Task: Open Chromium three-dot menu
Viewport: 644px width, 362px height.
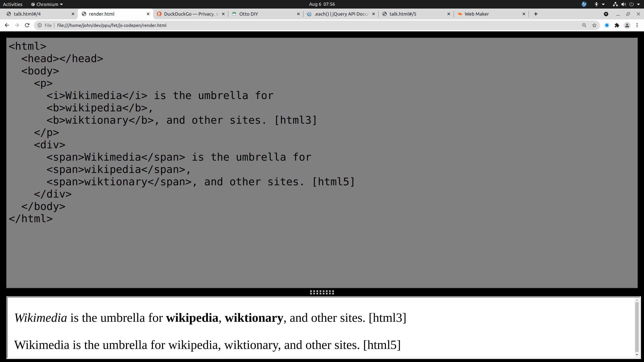Action: (x=637, y=25)
